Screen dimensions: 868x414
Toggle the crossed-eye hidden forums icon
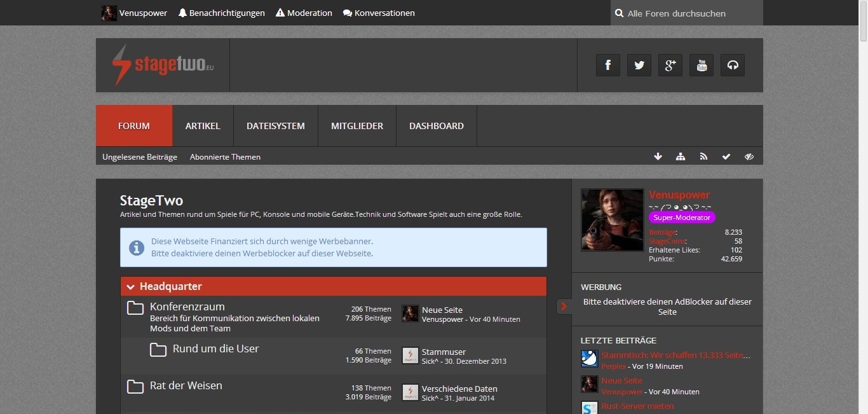(x=749, y=156)
